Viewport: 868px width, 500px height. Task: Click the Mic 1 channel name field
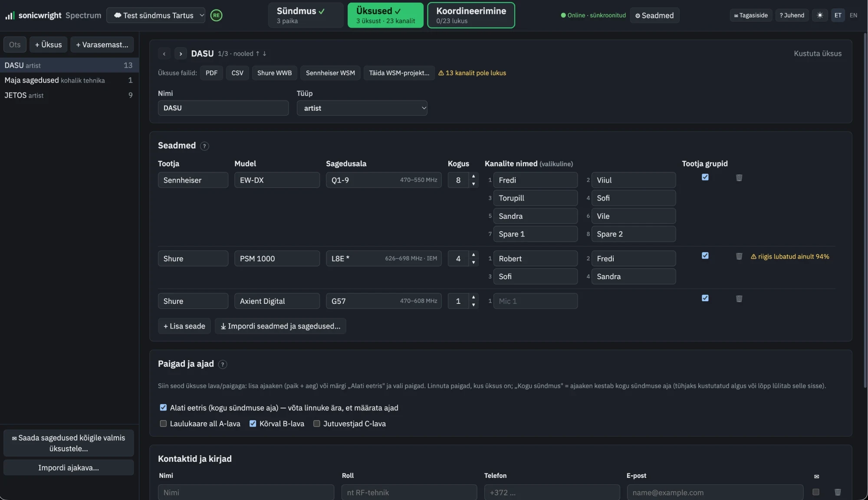tap(535, 301)
